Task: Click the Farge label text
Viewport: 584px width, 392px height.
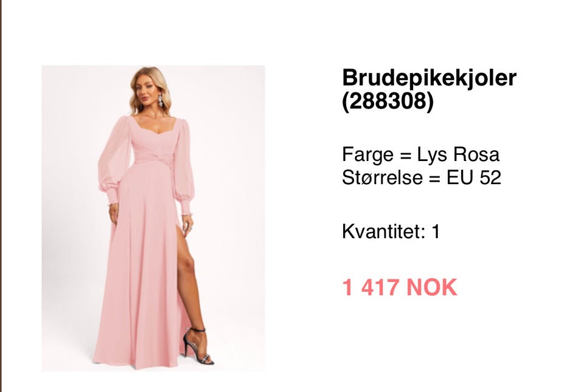Action: click(367, 155)
